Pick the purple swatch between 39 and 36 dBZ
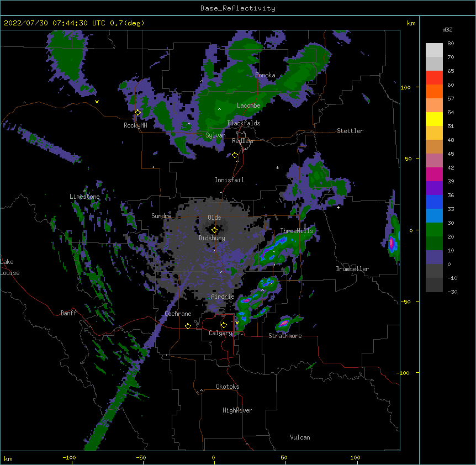Image resolution: width=476 pixels, height=465 pixels. tap(434, 188)
